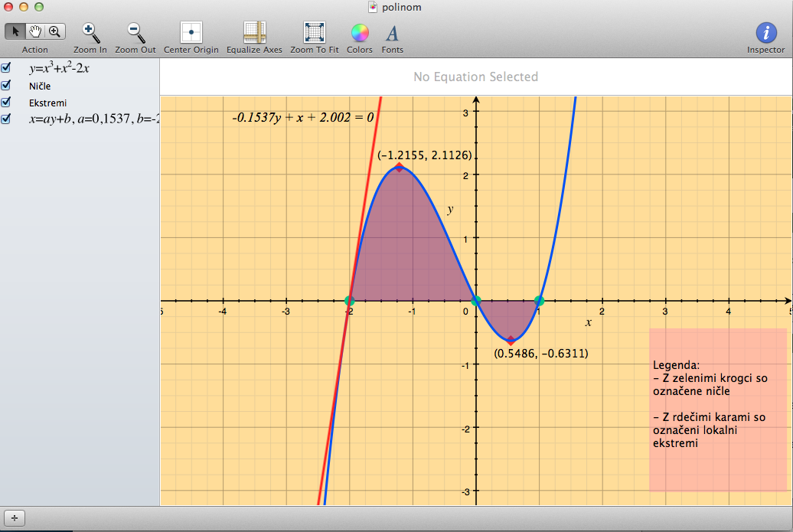
Task: Click the add equation plus button
Action: [x=15, y=518]
